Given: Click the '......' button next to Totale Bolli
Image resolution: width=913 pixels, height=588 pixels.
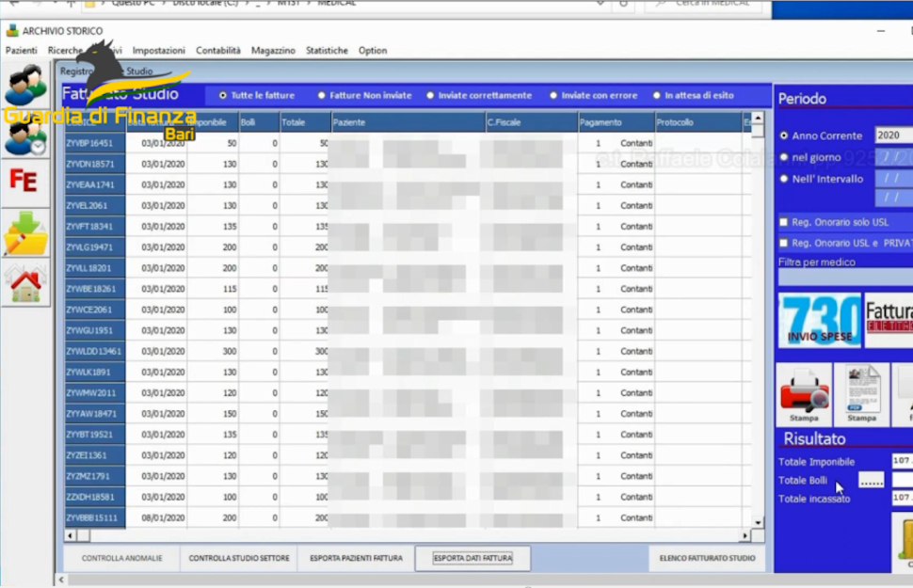Looking at the screenshot, I should click(x=872, y=481).
